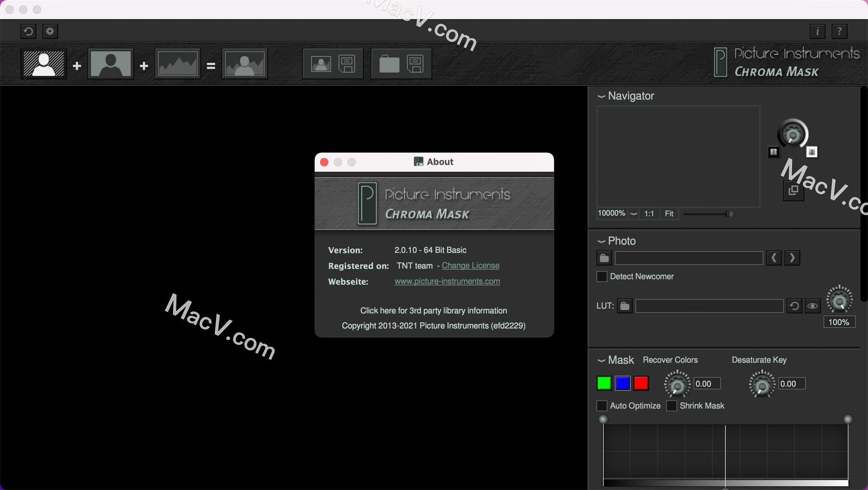This screenshot has width=868, height=490.
Task: Reset the LUT with circular arrow icon
Action: click(x=794, y=306)
